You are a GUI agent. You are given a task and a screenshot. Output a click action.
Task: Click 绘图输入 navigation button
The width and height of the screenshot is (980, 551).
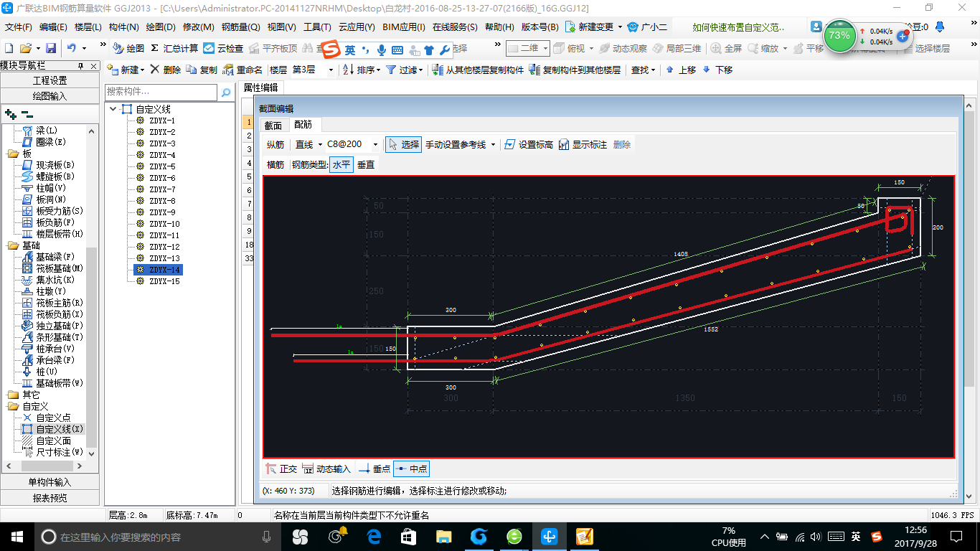pyautogui.click(x=50, y=95)
